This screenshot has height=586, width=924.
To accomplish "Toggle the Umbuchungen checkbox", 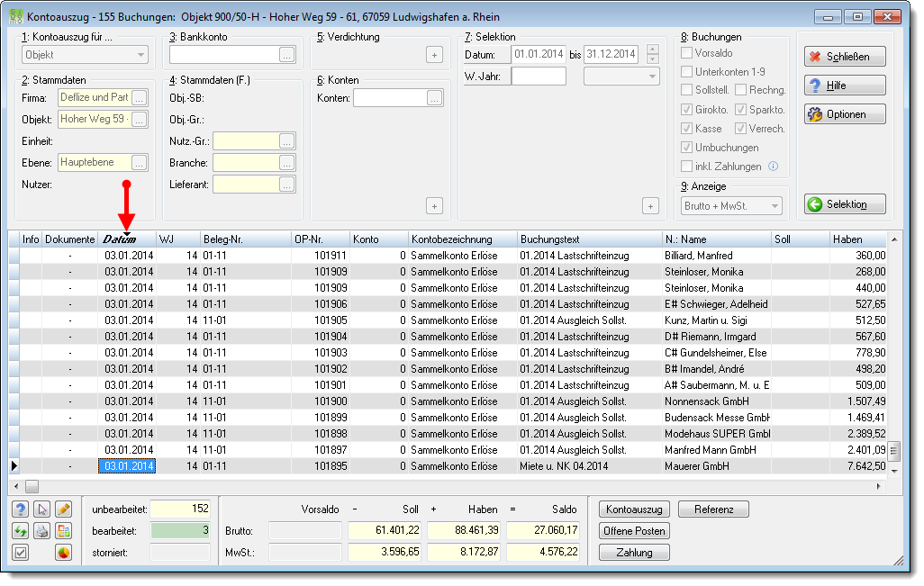I will point(686,148).
